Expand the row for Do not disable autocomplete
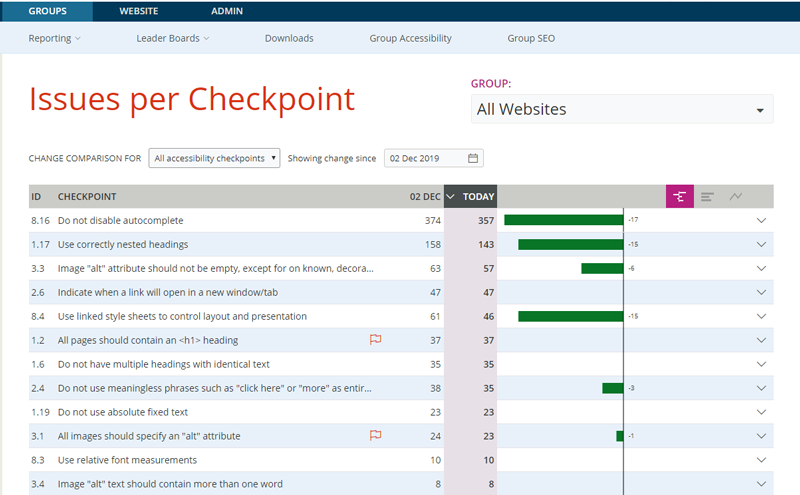The height and width of the screenshot is (495, 800). tap(761, 220)
